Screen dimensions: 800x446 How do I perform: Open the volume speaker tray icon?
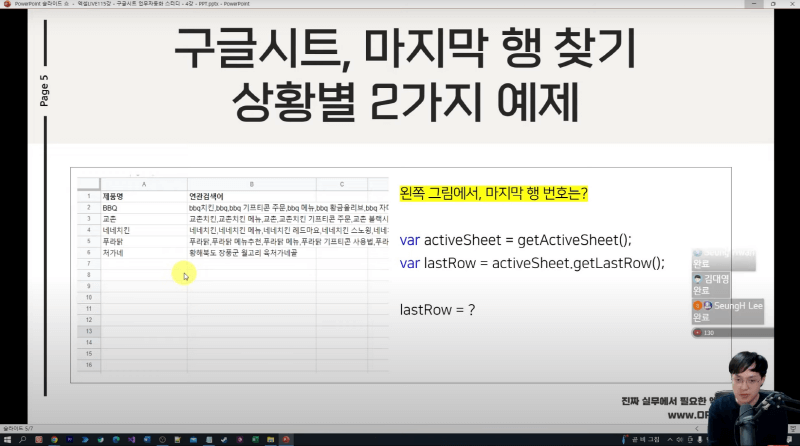pos(679,439)
